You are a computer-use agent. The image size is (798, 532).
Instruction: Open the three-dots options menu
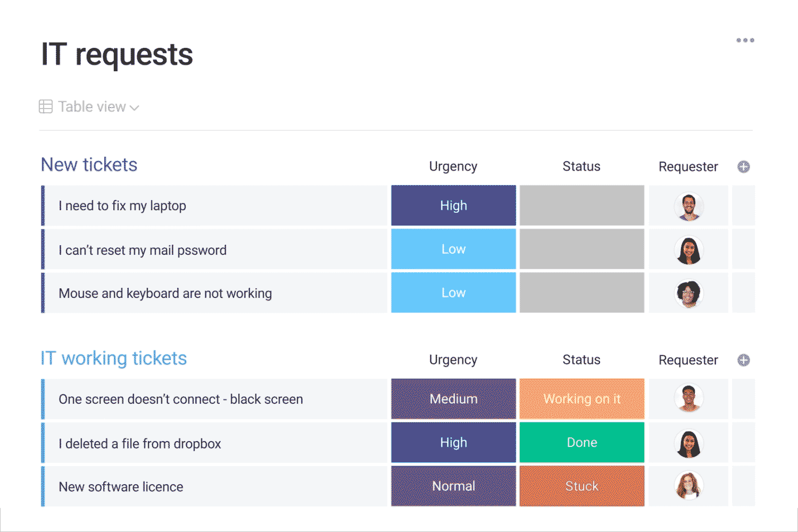[x=745, y=40]
